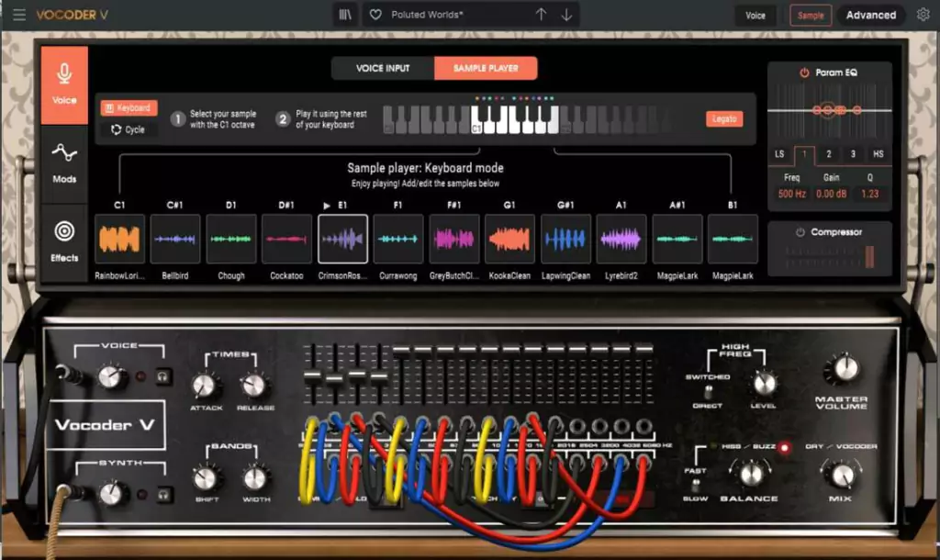Viewport: 940px width, 560px height.
Task: Flip the Fast/Slow switch
Action: [696, 484]
